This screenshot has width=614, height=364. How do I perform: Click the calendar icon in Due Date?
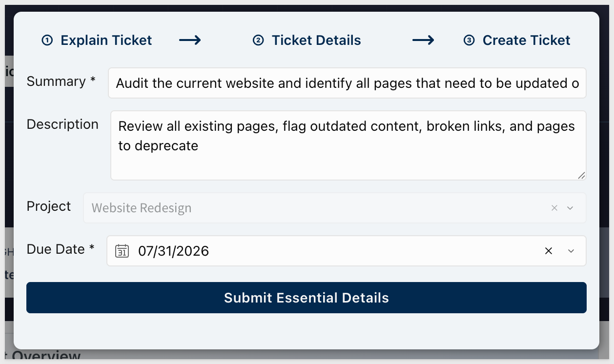[122, 251]
